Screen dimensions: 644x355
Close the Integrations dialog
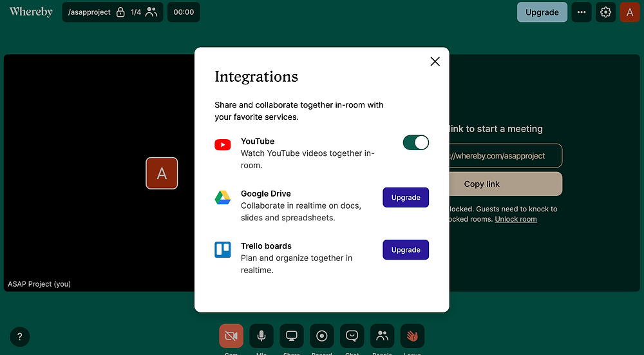pyautogui.click(x=435, y=62)
